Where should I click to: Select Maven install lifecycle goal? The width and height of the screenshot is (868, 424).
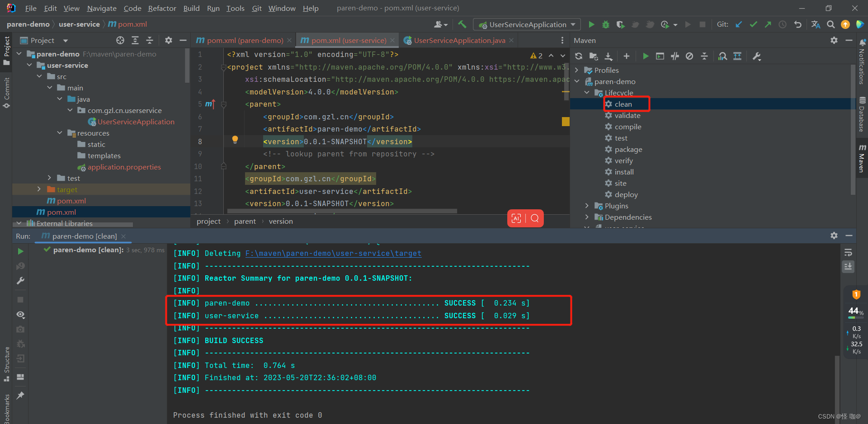[624, 172]
